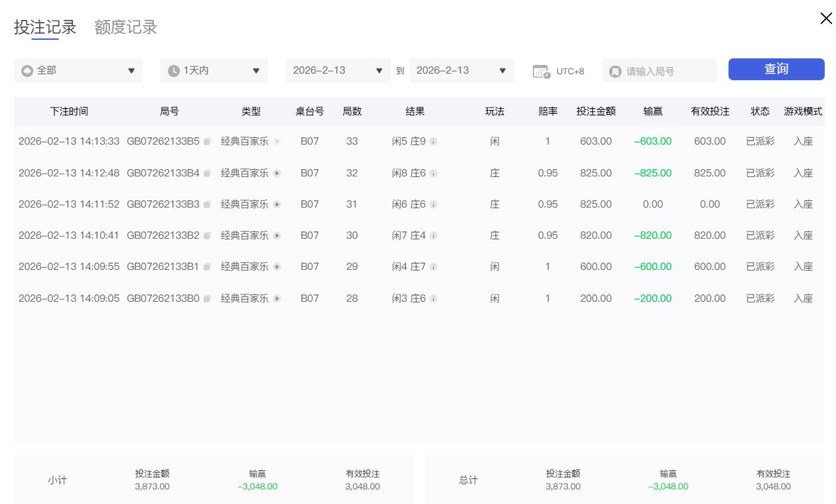
Task: Expand the 全部 game type dropdown
Action: click(78, 70)
